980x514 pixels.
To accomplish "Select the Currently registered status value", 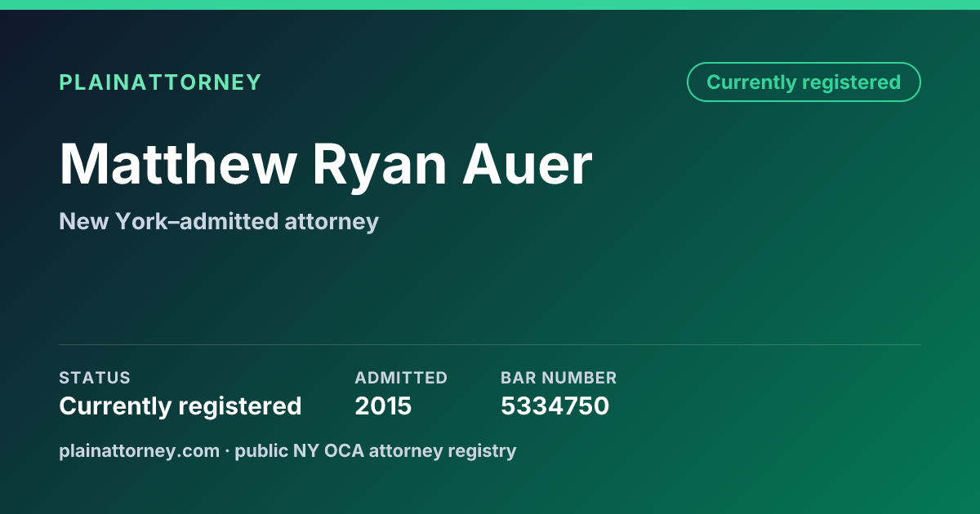I will pos(180,406).
